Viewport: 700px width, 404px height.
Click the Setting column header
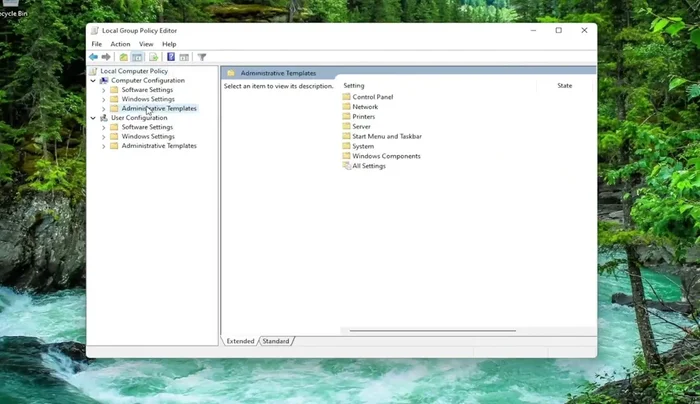tap(354, 86)
